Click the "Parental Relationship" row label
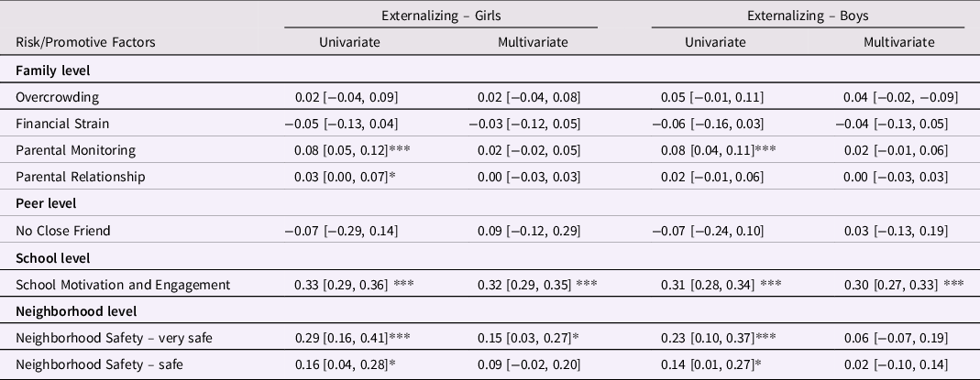 (x=81, y=177)
